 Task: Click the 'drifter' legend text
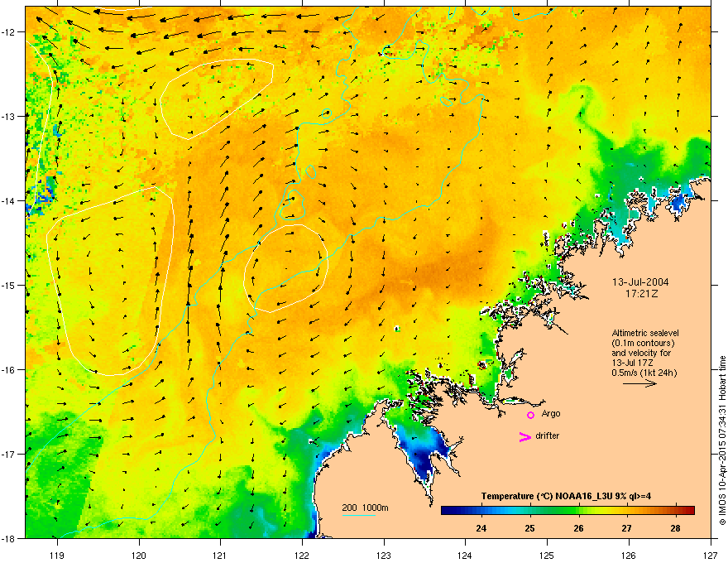(x=548, y=435)
